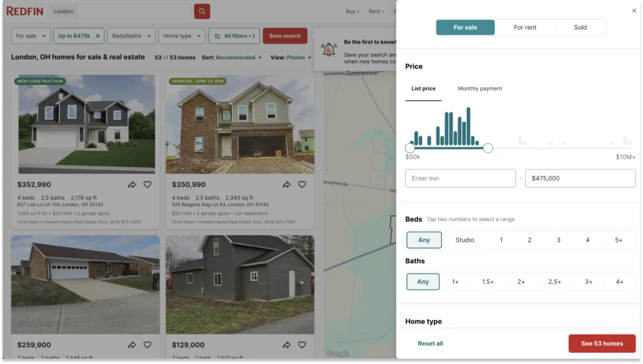643x364 pixels.
Task: Click the X to clear the Up to $475k filter
Action: coord(98,36)
